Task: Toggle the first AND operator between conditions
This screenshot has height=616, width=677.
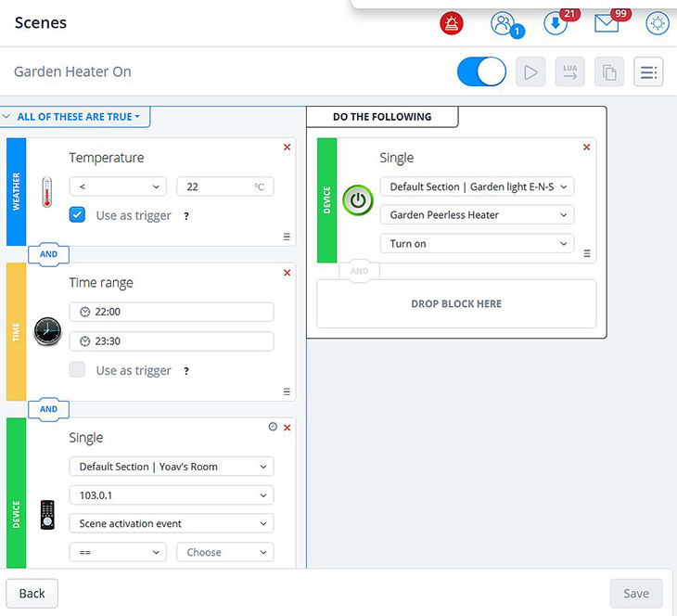Action: [48, 254]
